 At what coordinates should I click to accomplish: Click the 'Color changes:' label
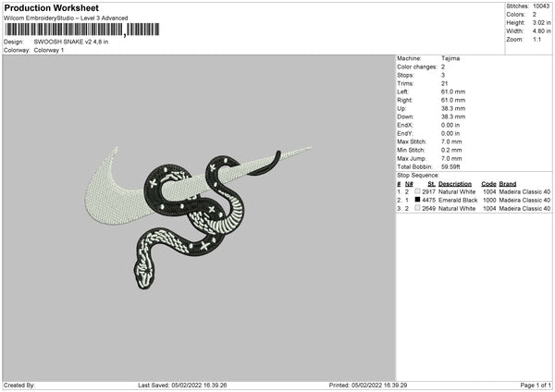pyautogui.click(x=417, y=67)
